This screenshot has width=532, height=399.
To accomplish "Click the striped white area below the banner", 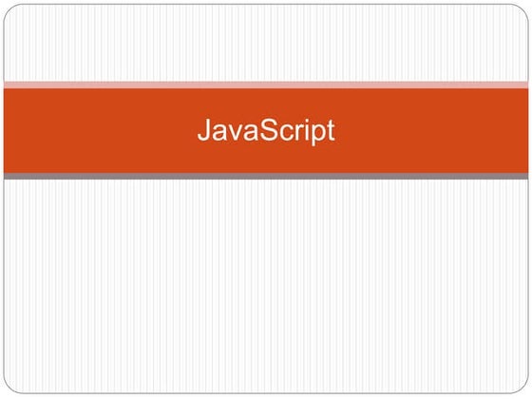I will click(266, 286).
